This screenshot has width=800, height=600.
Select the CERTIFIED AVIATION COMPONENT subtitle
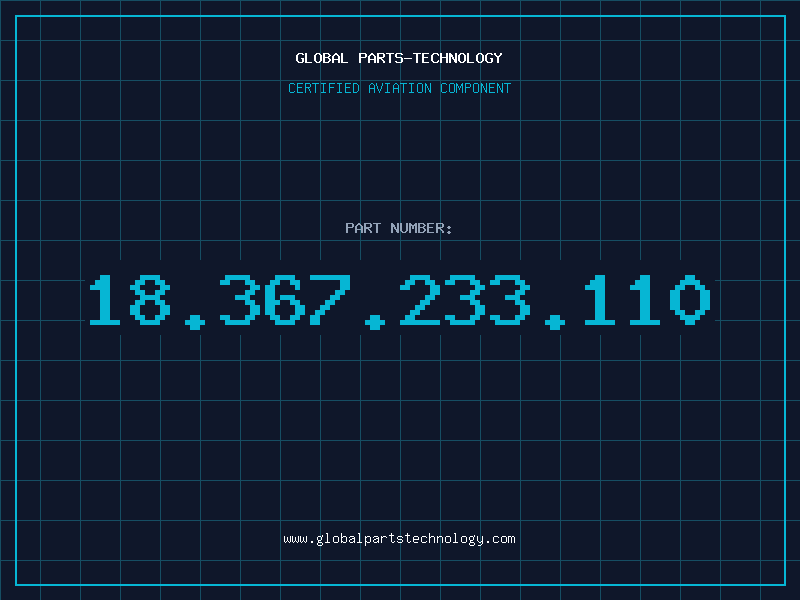pyautogui.click(x=399, y=88)
